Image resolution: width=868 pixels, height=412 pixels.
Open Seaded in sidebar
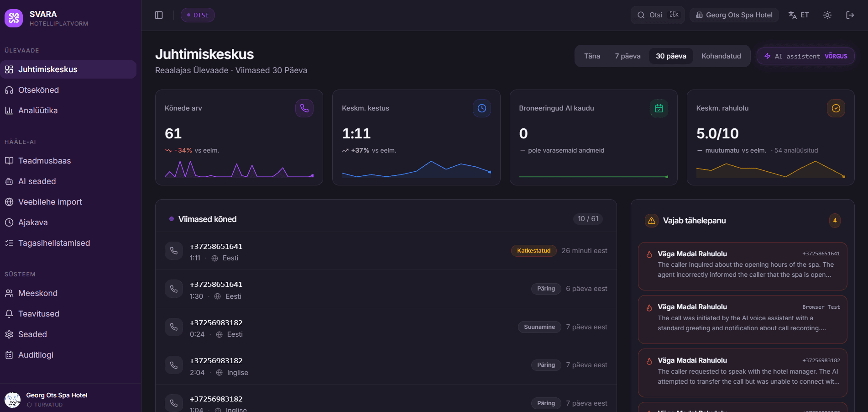(68, 334)
